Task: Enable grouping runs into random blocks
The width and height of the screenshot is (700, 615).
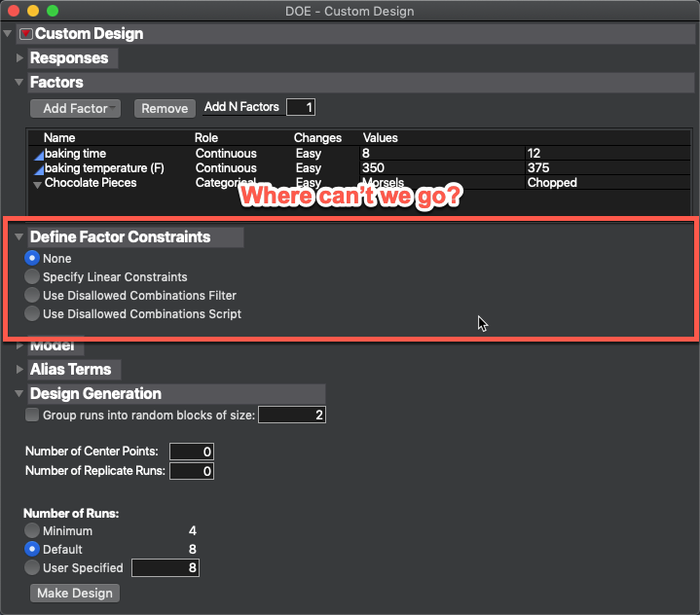Action: 32,415
